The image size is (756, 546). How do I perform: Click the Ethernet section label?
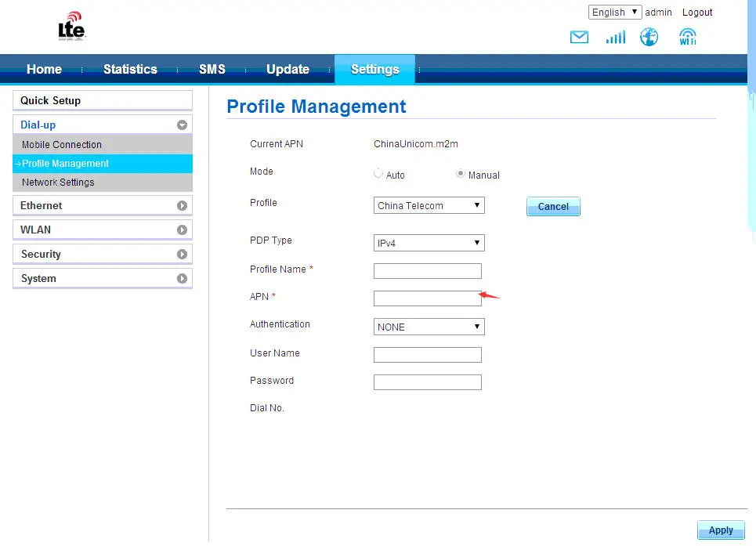(41, 206)
